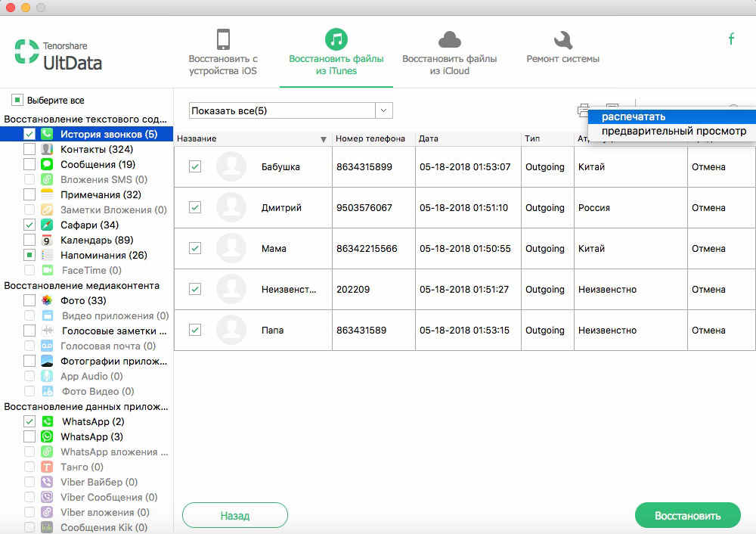Uncheck the WhatsApp (2) checkbox
The width and height of the screenshot is (756, 534).
pyautogui.click(x=29, y=421)
